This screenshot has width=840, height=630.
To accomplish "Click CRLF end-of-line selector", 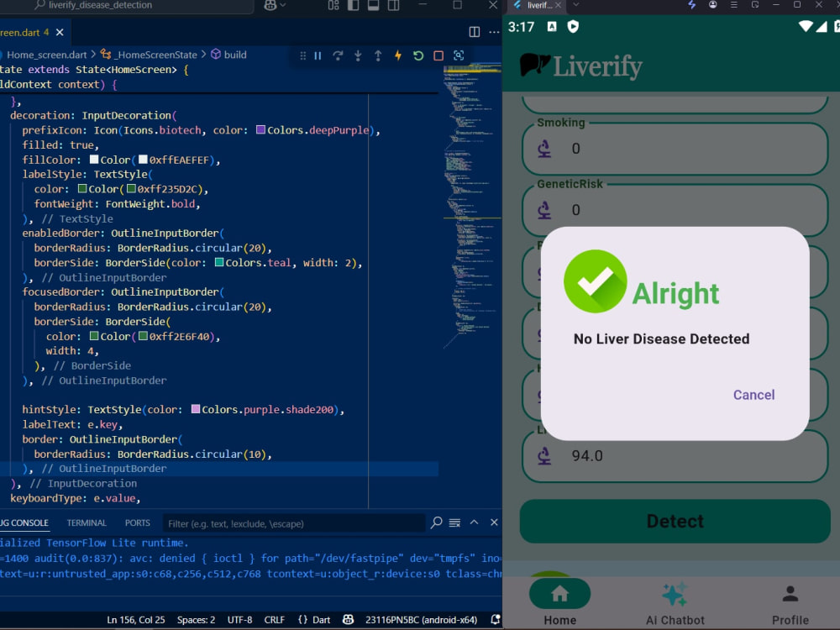I will 275,620.
